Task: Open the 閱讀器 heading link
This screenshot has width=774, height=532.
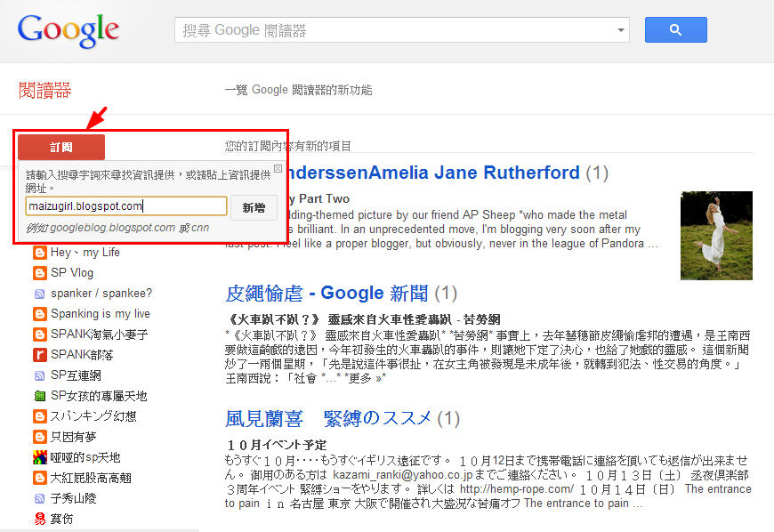Action: (44, 91)
